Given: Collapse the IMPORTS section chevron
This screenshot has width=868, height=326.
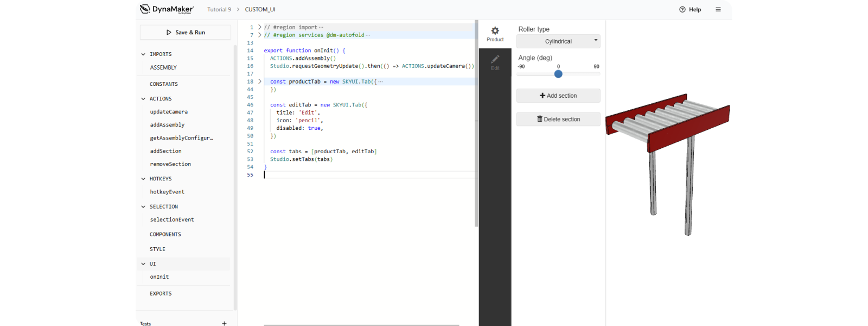Looking at the screenshot, I should [x=143, y=54].
